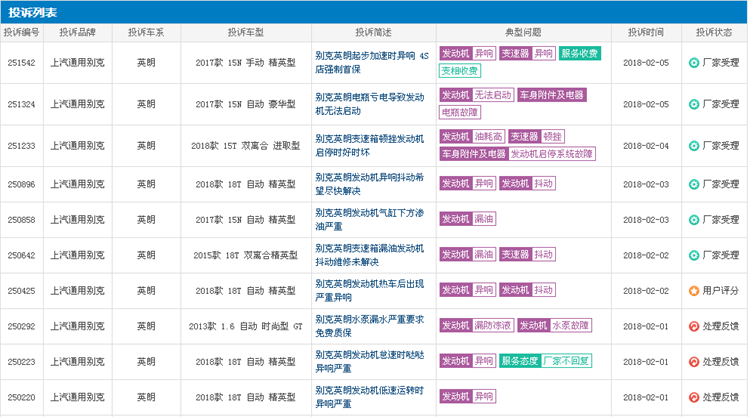This screenshot has width=750, height=417.
Task: Click the status icon in row 250896
Action: pyautogui.click(x=694, y=184)
